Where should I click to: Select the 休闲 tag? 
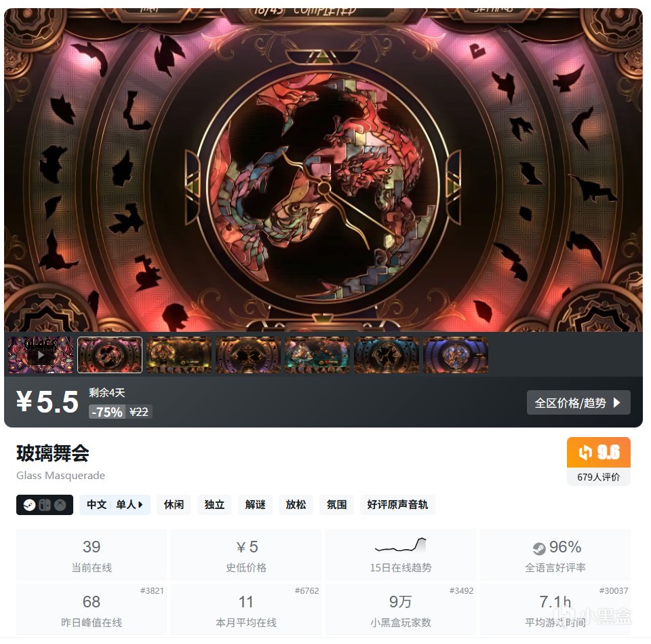pyautogui.click(x=174, y=505)
